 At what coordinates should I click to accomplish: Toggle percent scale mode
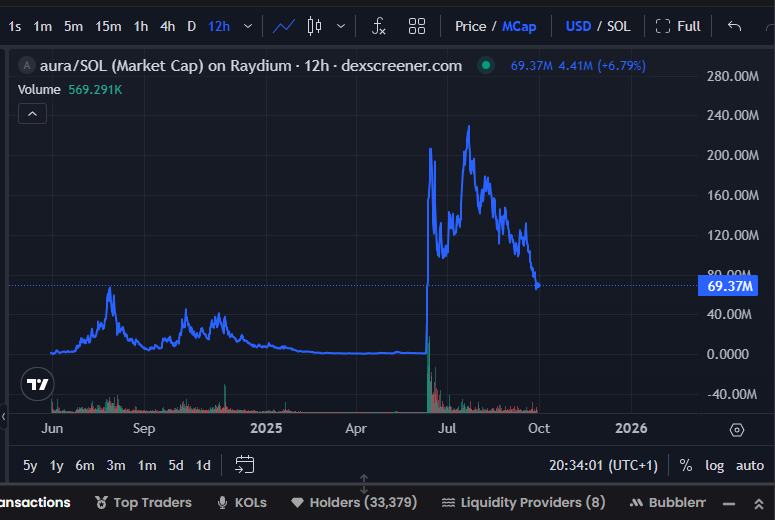click(x=686, y=465)
